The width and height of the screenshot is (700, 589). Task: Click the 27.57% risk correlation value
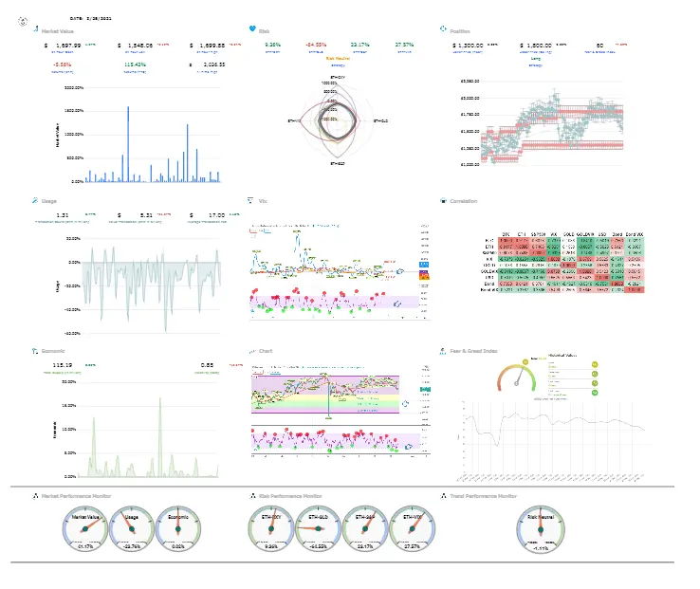click(x=404, y=45)
